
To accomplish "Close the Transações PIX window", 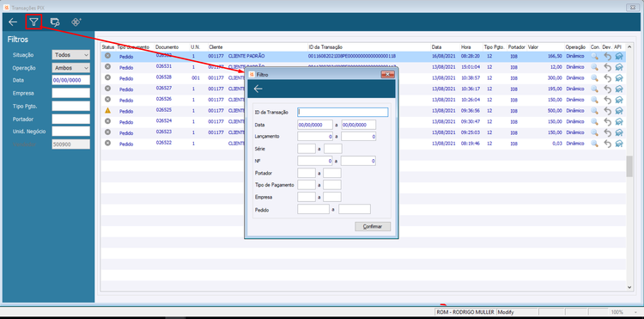I will click(632, 7).
